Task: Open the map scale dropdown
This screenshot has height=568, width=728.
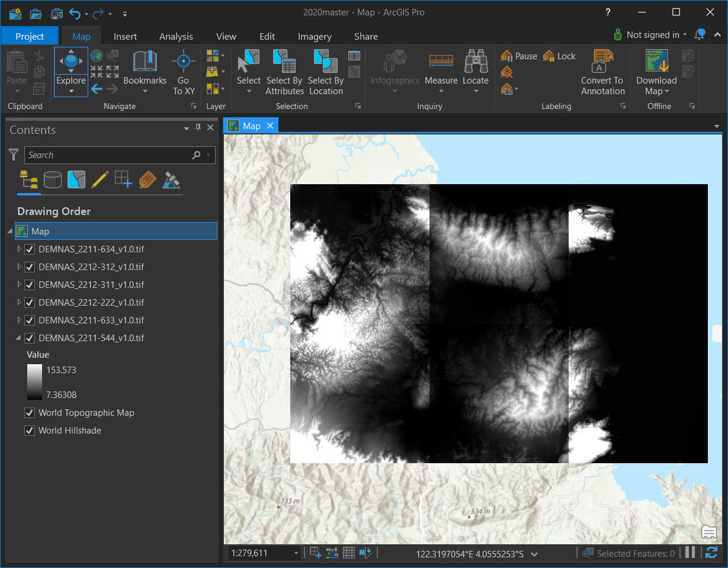Action: pyautogui.click(x=296, y=553)
